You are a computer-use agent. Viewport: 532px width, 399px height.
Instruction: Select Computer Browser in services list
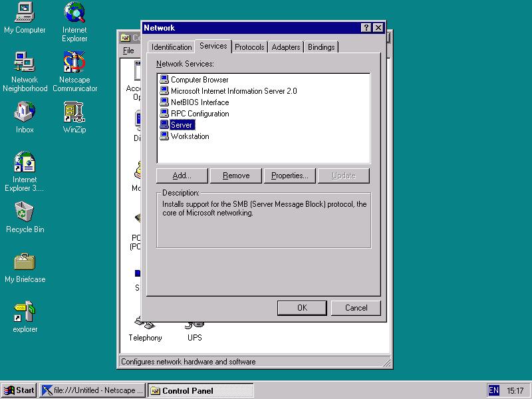199,80
